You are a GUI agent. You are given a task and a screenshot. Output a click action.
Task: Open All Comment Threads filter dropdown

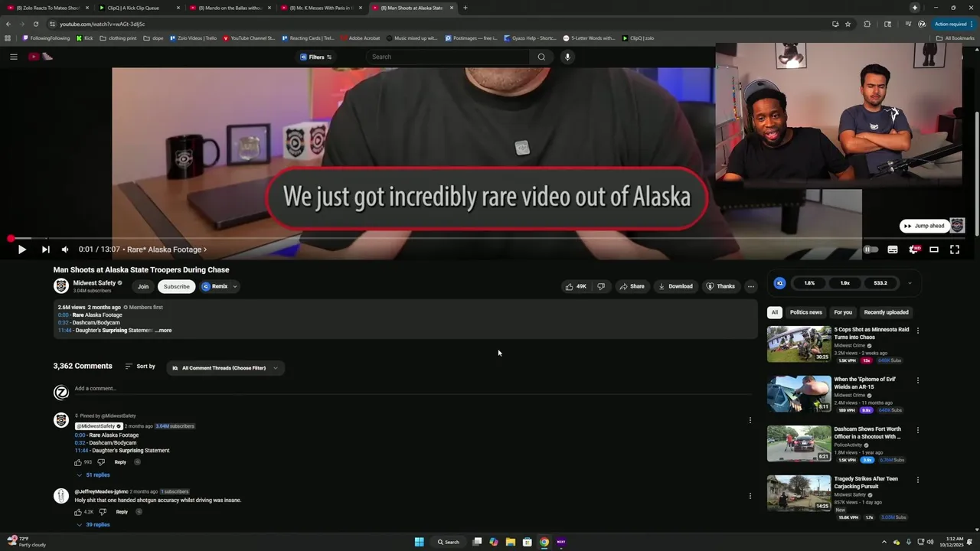(225, 368)
